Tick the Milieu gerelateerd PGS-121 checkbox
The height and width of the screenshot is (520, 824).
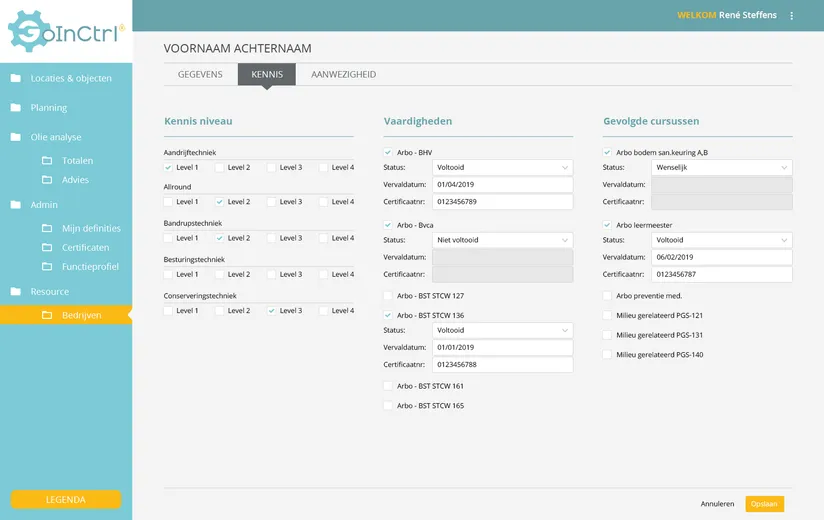pos(608,315)
